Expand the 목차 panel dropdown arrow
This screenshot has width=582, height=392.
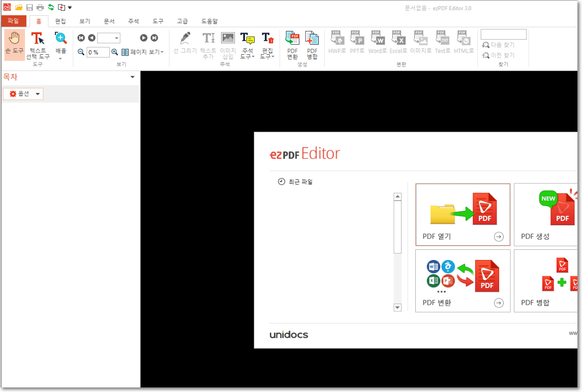coord(133,77)
